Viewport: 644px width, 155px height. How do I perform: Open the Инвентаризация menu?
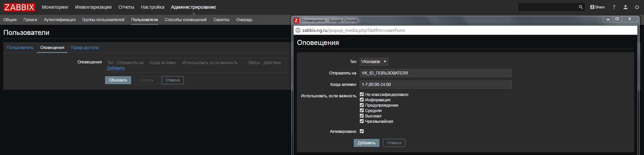click(93, 7)
